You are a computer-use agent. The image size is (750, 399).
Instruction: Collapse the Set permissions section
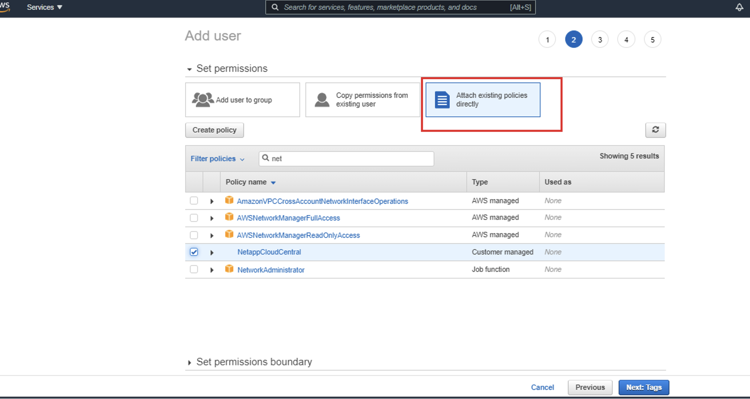[x=189, y=69]
